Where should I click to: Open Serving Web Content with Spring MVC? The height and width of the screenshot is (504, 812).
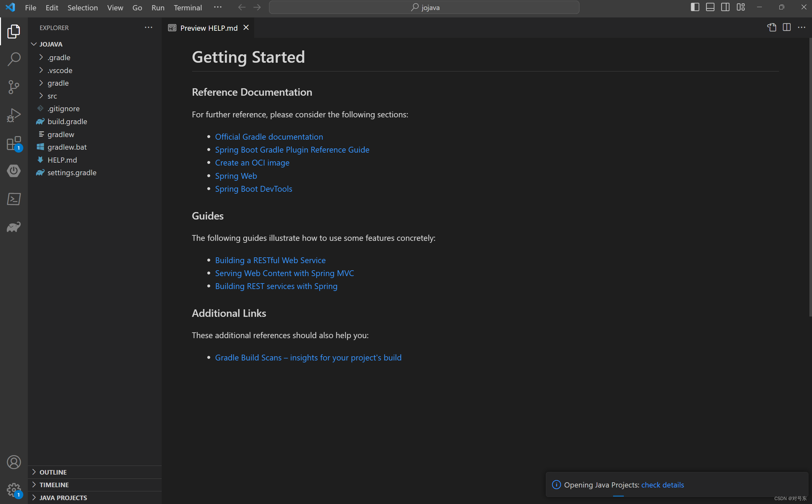pos(284,273)
